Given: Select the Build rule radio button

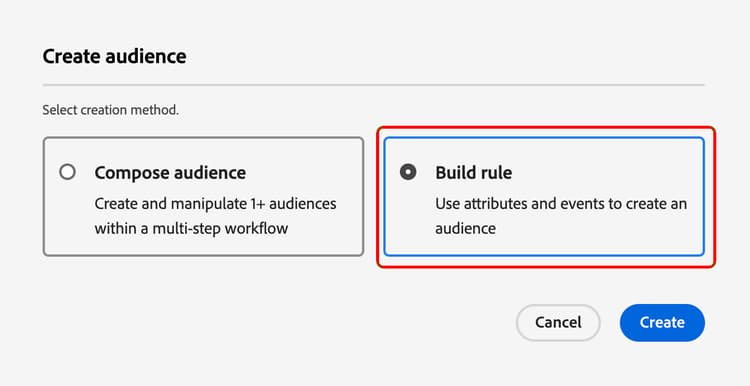Looking at the screenshot, I should point(408,172).
